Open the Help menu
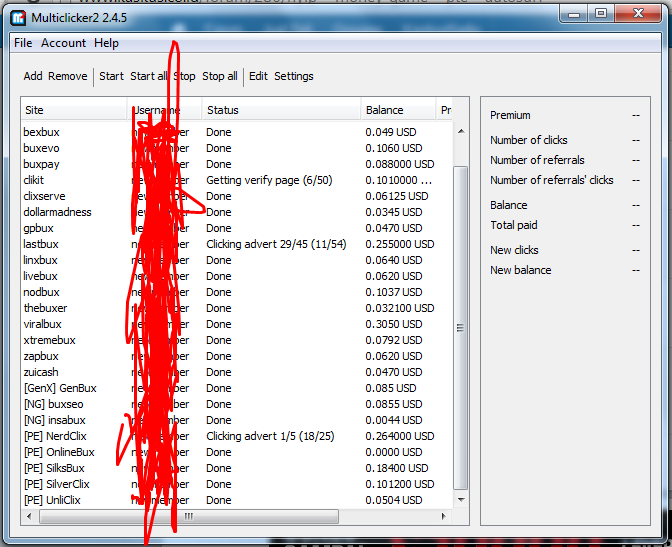The height and width of the screenshot is (547, 672). coord(106,43)
